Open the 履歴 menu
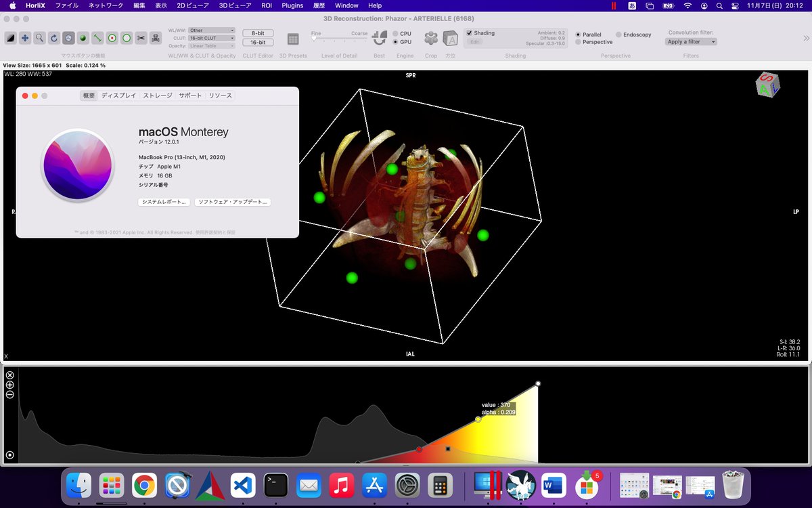812x508 pixels. (x=319, y=5)
